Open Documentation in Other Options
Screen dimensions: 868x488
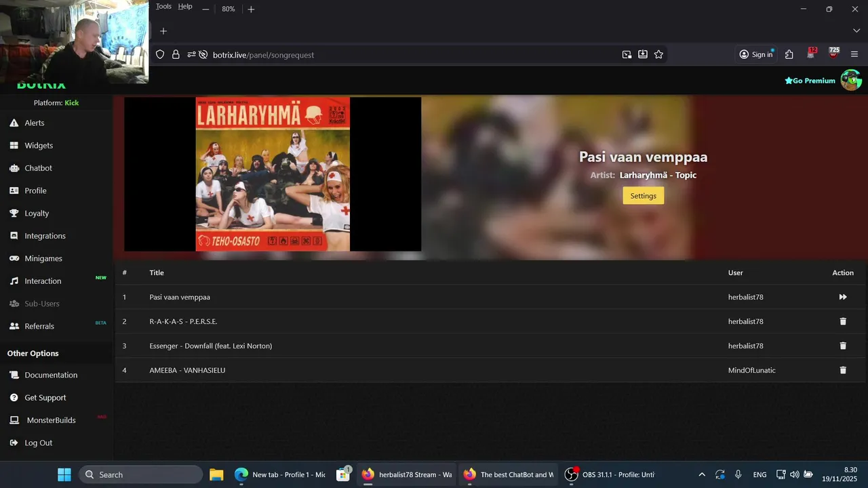coord(51,375)
